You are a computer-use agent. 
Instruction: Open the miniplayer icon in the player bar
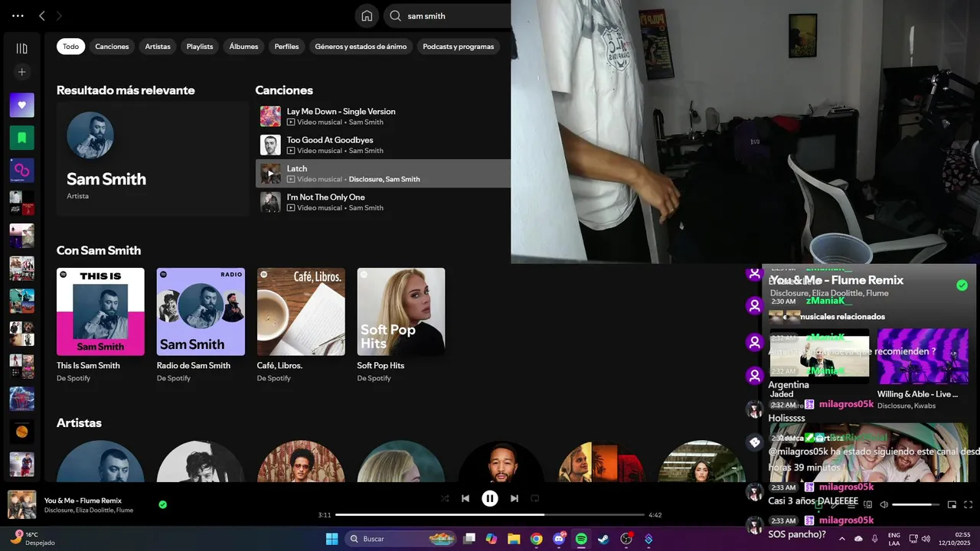click(x=952, y=504)
